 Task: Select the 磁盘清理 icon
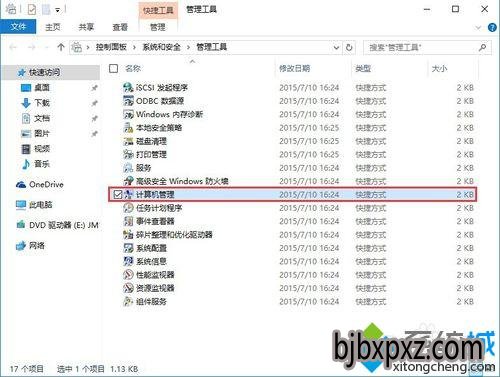pos(128,141)
